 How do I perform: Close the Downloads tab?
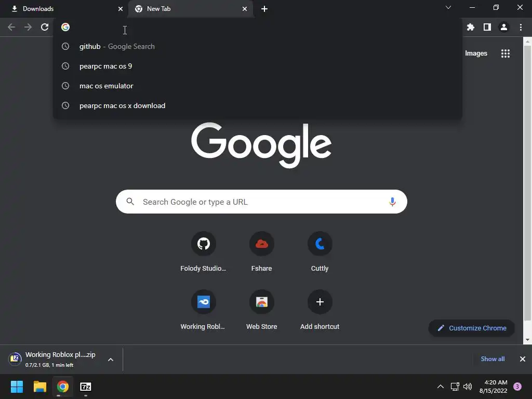coord(121,9)
